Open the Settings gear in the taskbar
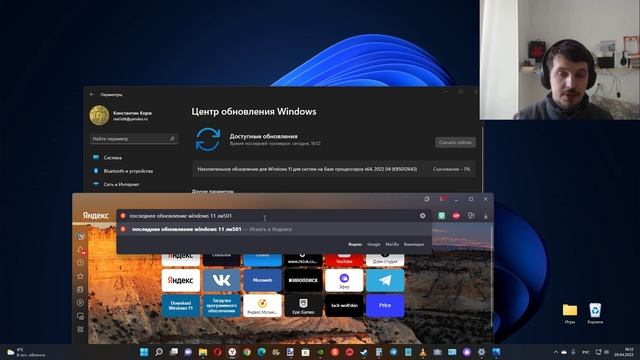Screen dimensions: 640x360 click(x=482, y=352)
